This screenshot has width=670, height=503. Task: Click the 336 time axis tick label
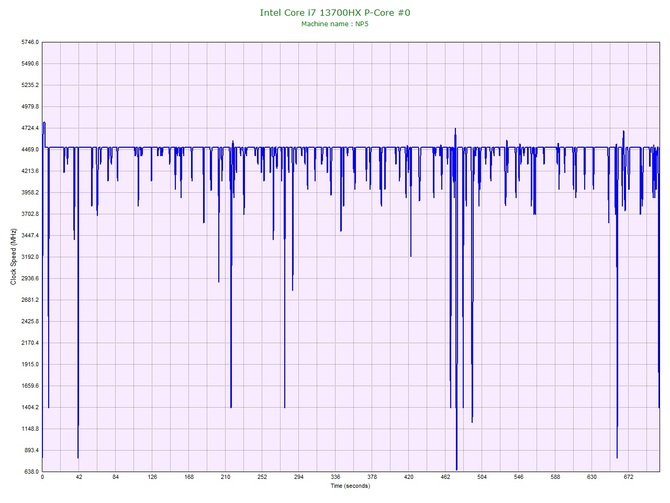point(335,477)
